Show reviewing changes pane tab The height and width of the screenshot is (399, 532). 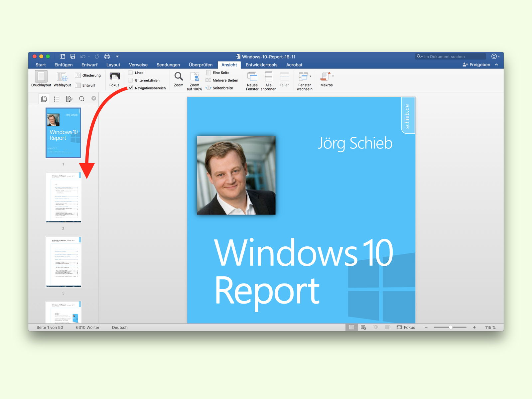click(69, 99)
